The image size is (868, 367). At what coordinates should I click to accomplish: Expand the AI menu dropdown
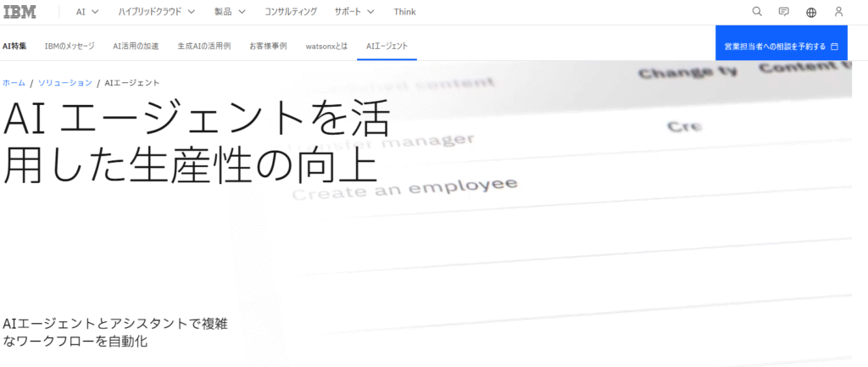coord(87,12)
